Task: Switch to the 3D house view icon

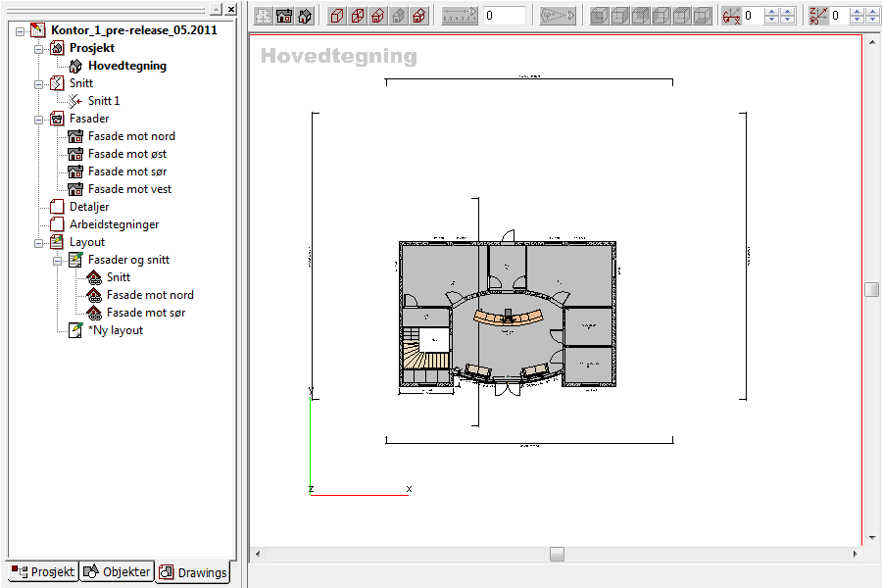Action: (x=305, y=16)
